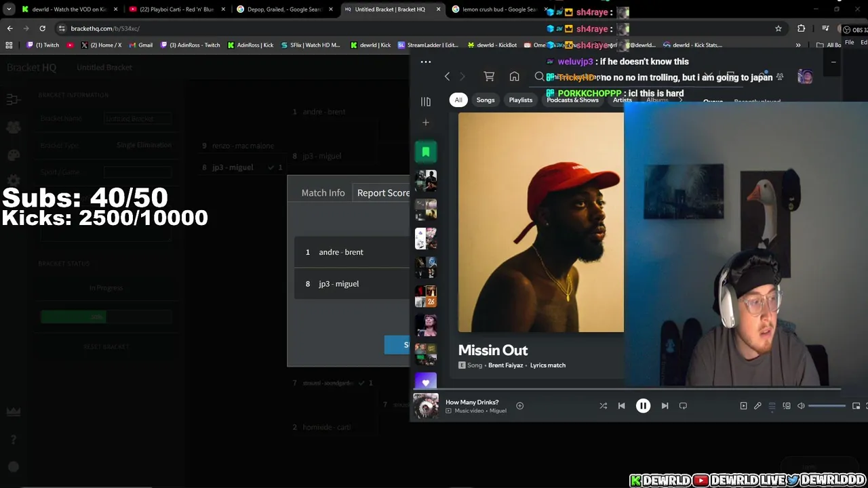Toggle shuffle in Spotify player
This screenshot has width=868, height=488.
[x=603, y=406]
